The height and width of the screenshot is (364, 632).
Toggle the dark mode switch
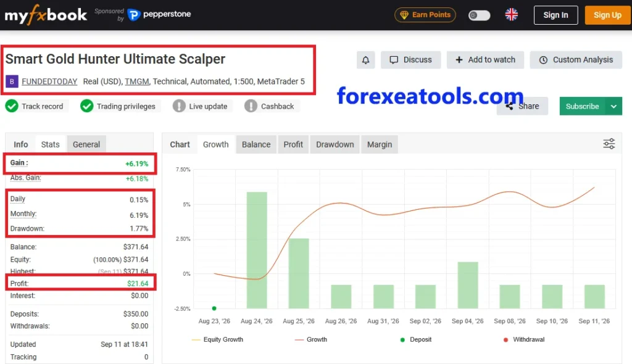[479, 15]
